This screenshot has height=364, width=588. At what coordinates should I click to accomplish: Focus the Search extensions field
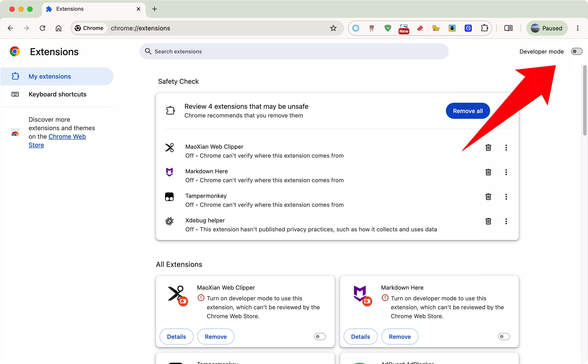pos(294,52)
